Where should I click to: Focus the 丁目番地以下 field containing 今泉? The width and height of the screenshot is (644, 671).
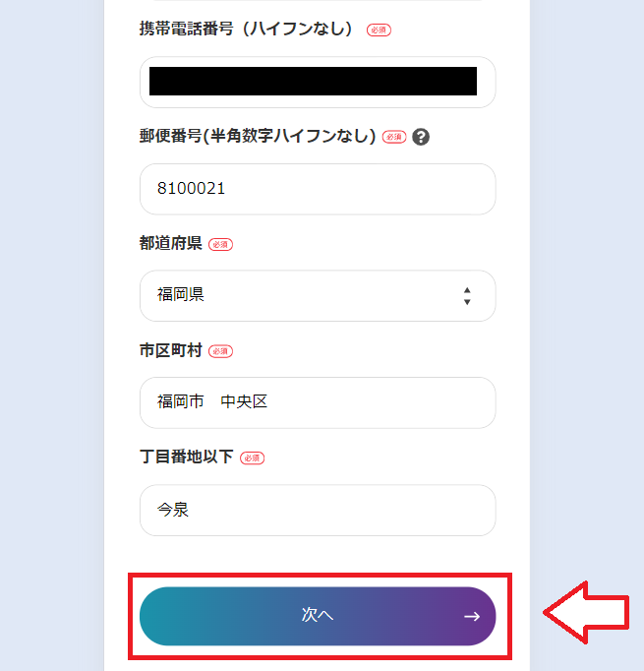(x=318, y=510)
